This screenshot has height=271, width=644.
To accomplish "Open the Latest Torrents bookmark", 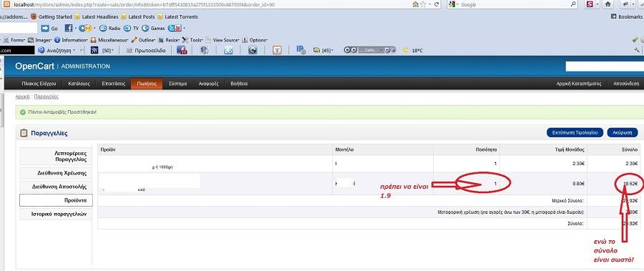I will pyautogui.click(x=177, y=17).
